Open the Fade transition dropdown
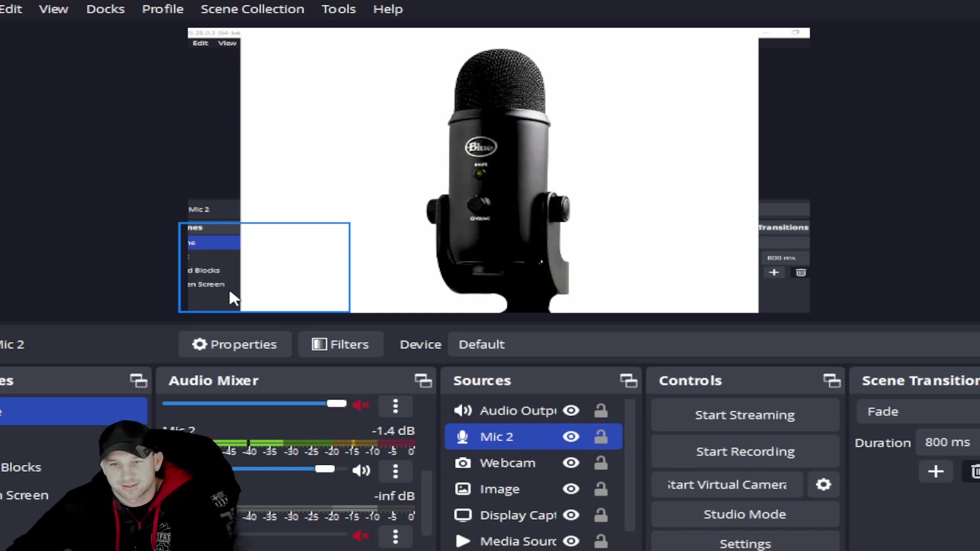 click(916, 411)
